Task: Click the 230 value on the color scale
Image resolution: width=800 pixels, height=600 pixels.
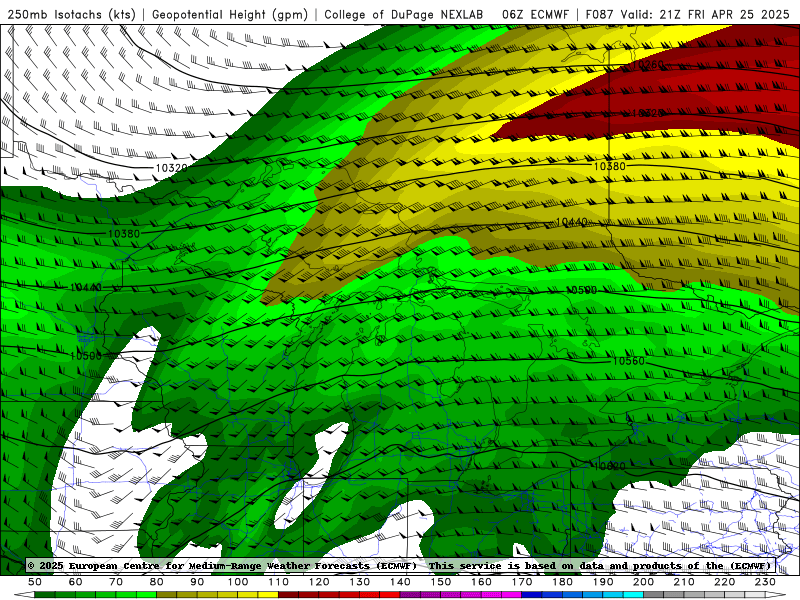Action: (765, 582)
